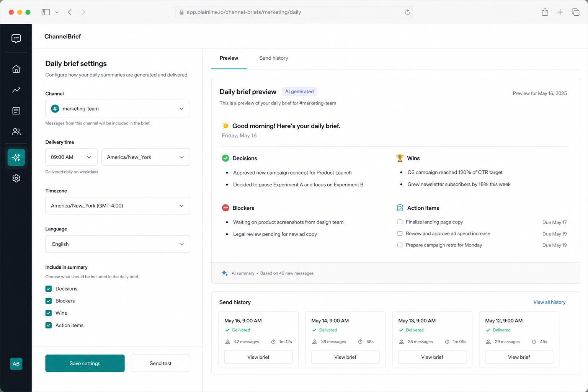
Task: Switch to the Preview tab
Action: point(229,58)
